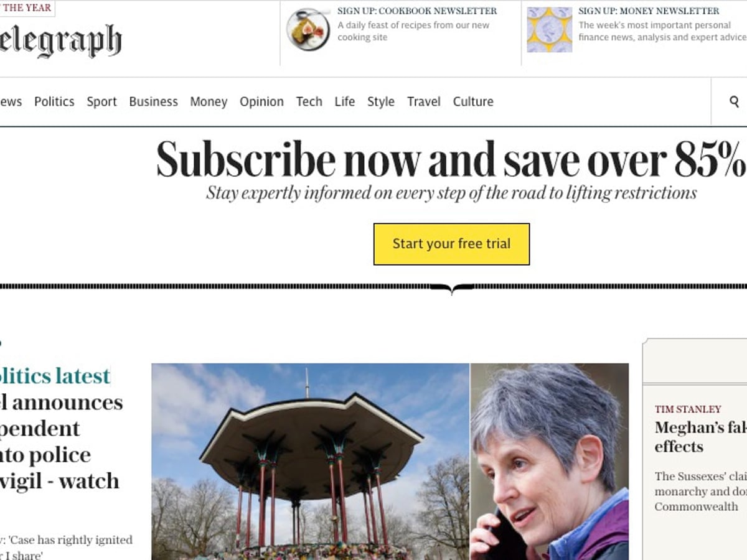Click the Start your free trial button

click(x=451, y=244)
